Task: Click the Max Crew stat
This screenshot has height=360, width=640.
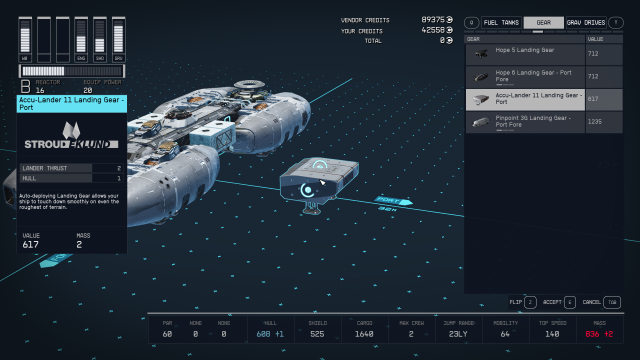Action: [x=411, y=330]
